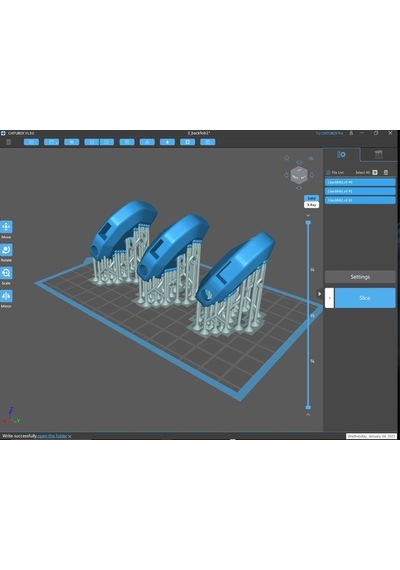Open the supports tab with pillar icon
Screen dimensions: 400x570
[x=379, y=154]
